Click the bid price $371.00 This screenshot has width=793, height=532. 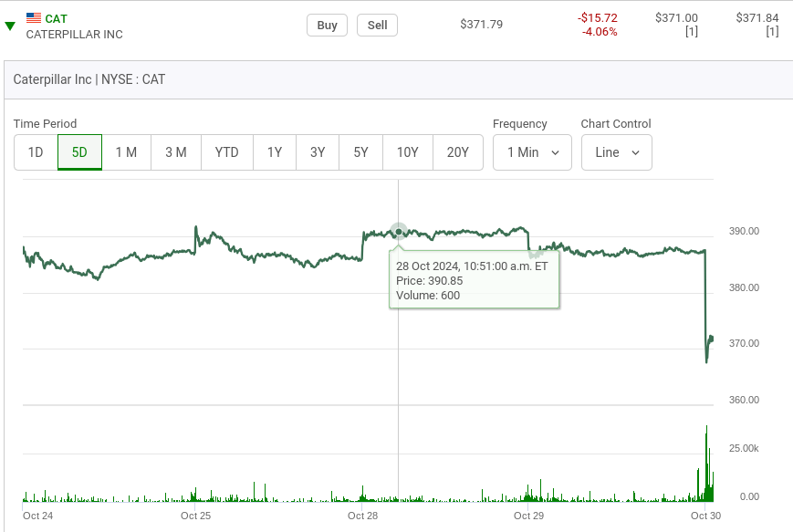coord(676,17)
